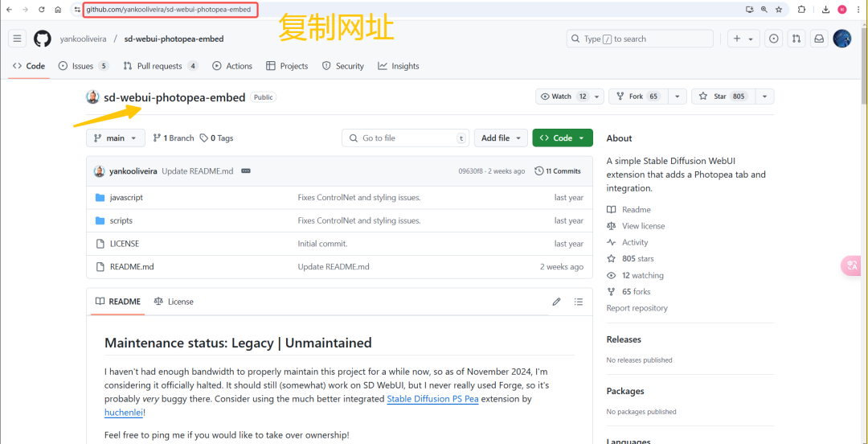Click the site info icon in the address bar
Screen dimensions: 868x444
click(x=77, y=10)
